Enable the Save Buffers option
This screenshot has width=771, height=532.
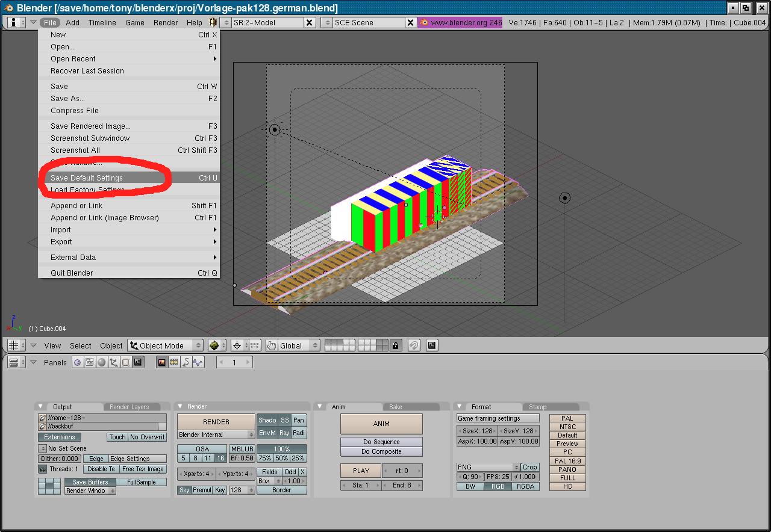coord(90,482)
